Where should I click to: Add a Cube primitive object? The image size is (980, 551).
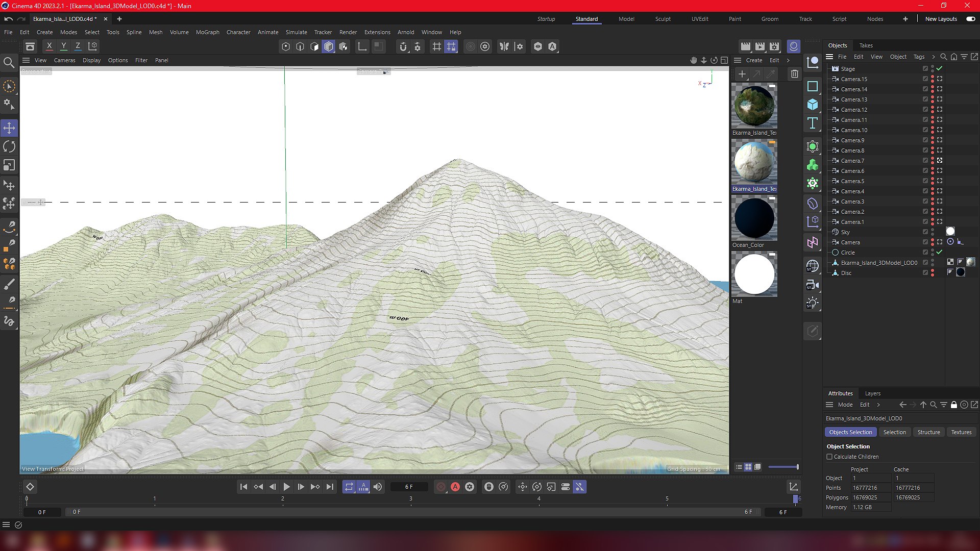pyautogui.click(x=813, y=105)
